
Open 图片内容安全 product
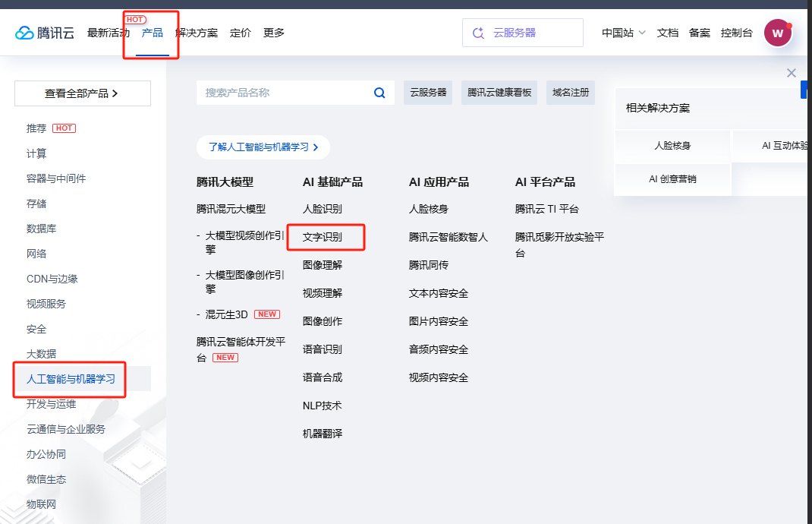click(438, 321)
